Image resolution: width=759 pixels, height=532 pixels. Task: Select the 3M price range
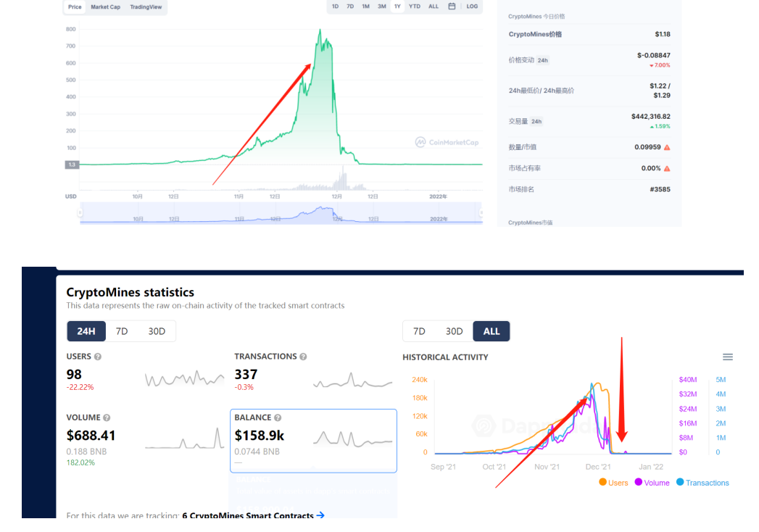click(381, 7)
